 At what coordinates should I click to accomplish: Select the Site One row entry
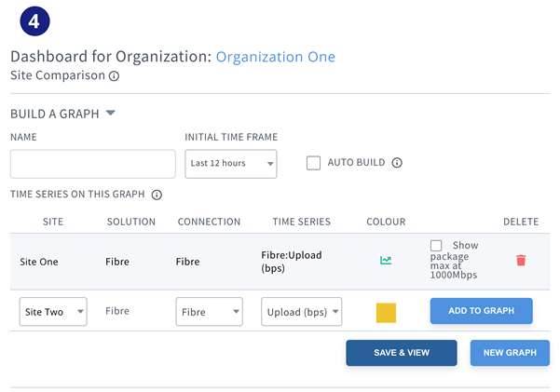280,262
